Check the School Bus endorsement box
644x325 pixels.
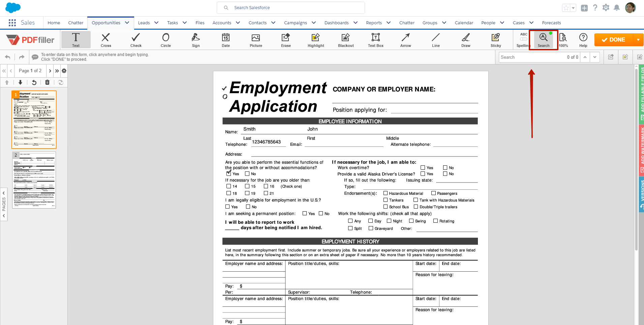coord(386,207)
